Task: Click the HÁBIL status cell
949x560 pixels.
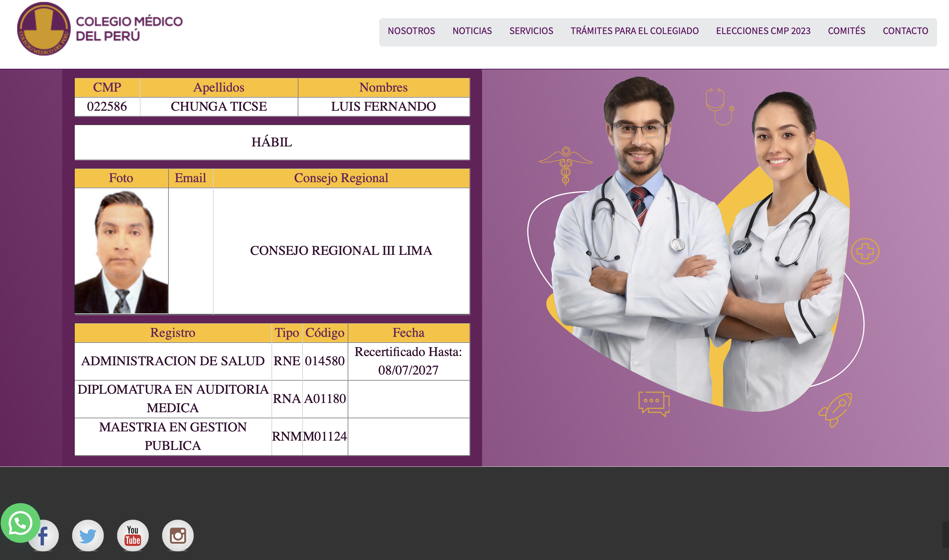Action: point(272,142)
